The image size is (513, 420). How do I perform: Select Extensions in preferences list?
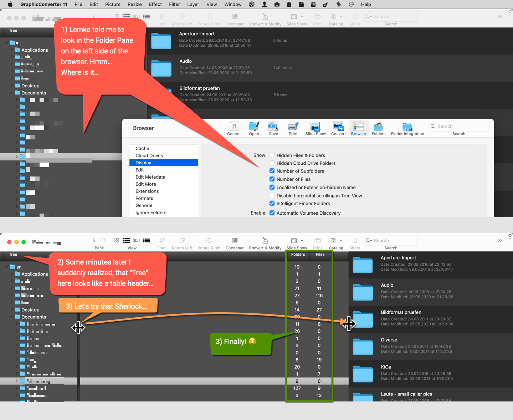click(x=164, y=191)
